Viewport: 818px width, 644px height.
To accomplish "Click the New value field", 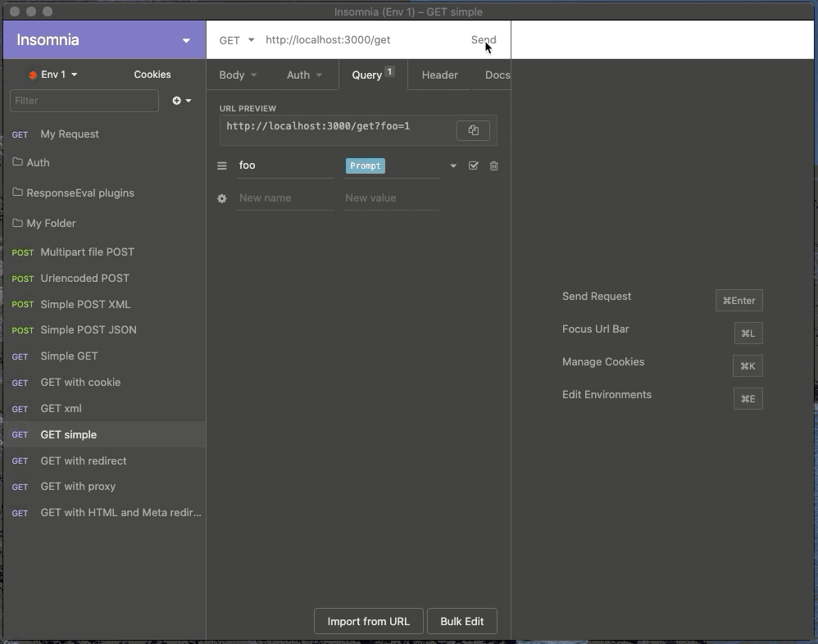I will tap(391, 198).
